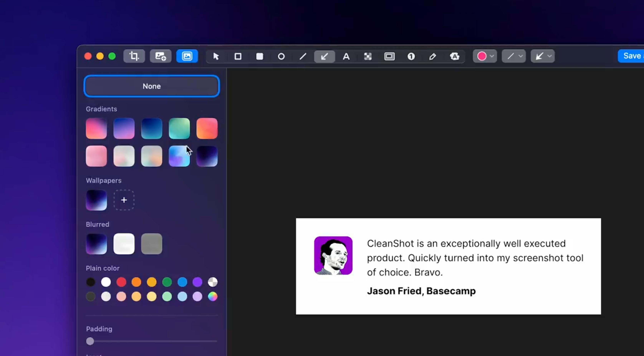Select the pointer selection tool

(216, 56)
